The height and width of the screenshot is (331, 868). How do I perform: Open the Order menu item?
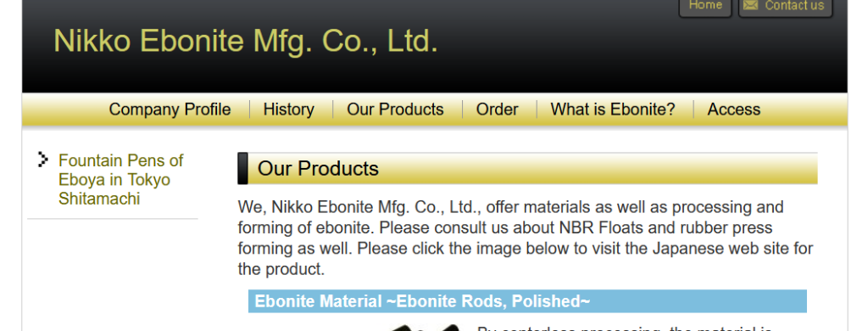click(497, 109)
